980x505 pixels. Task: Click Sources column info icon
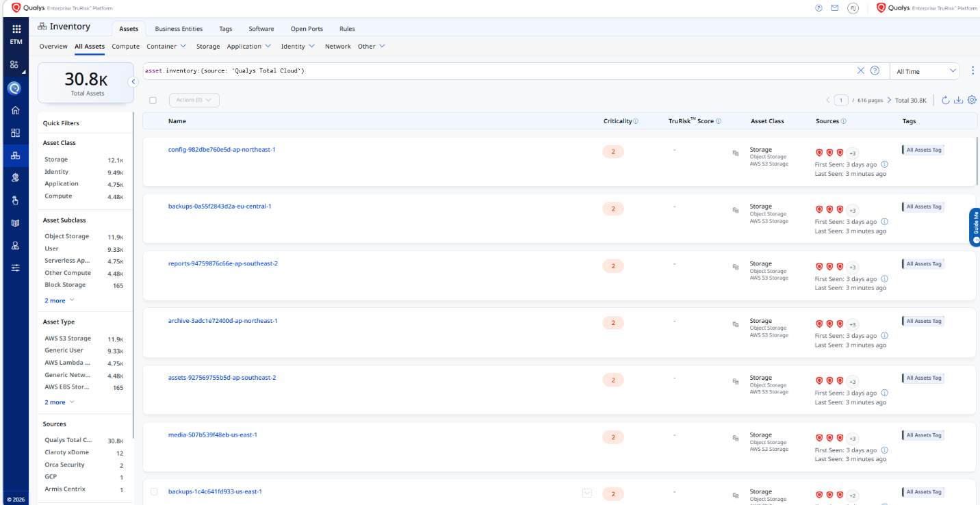pos(843,121)
